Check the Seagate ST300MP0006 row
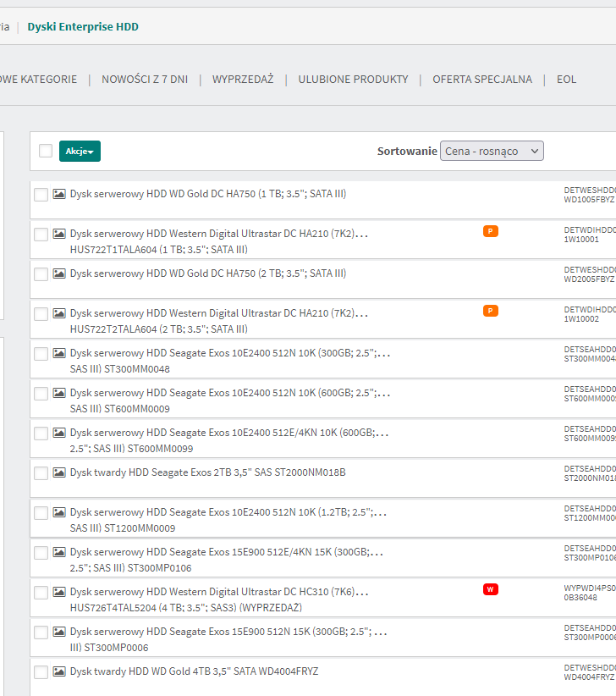 point(41,632)
